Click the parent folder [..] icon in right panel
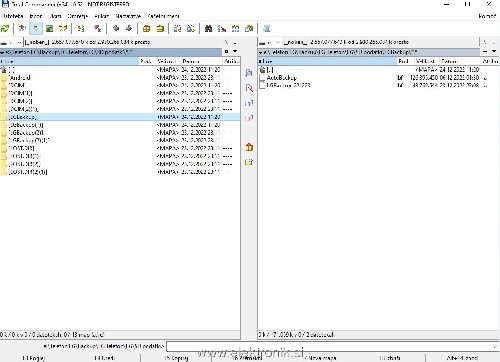500x362 pixels. tap(263, 70)
